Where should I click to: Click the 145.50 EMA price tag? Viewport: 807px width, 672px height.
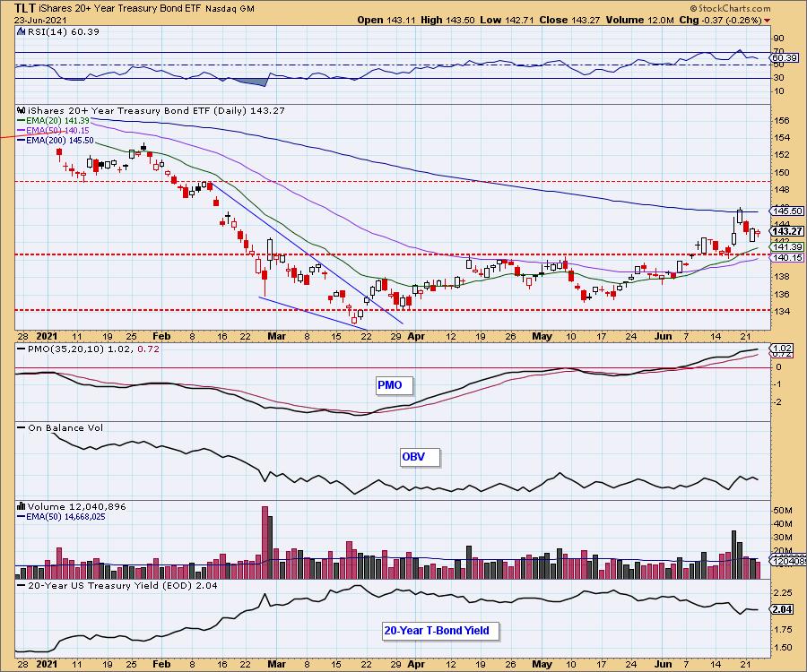click(787, 211)
